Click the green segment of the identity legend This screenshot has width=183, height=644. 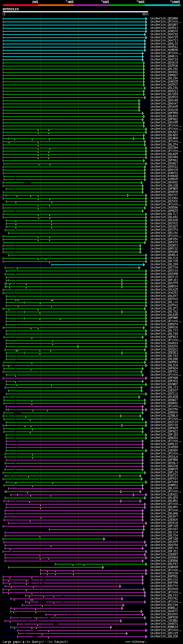pos(127,5)
